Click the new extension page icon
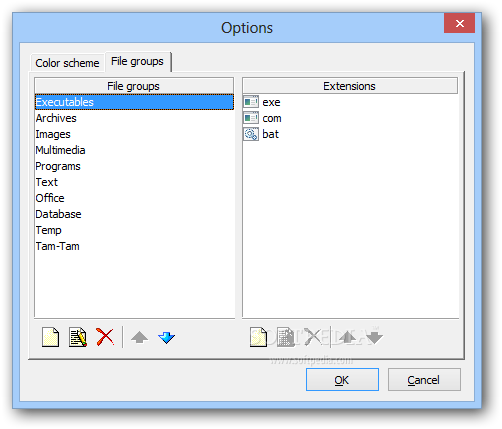The image size is (502, 429). (258, 337)
